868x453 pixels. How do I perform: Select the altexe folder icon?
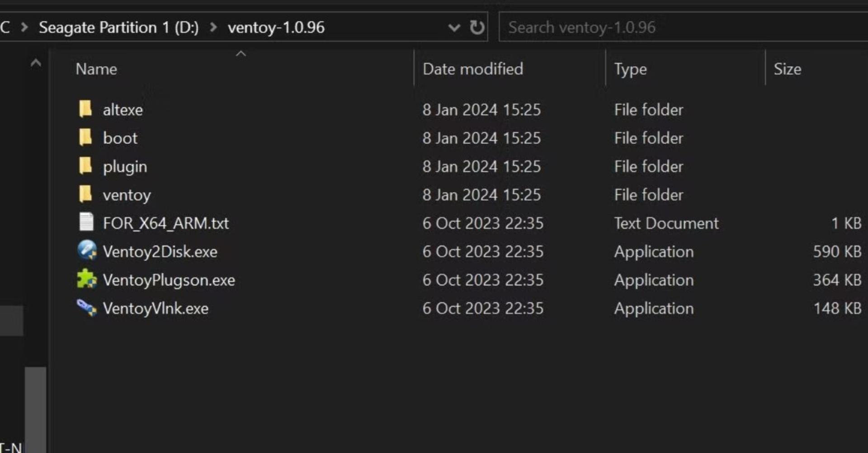click(x=85, y=109)
